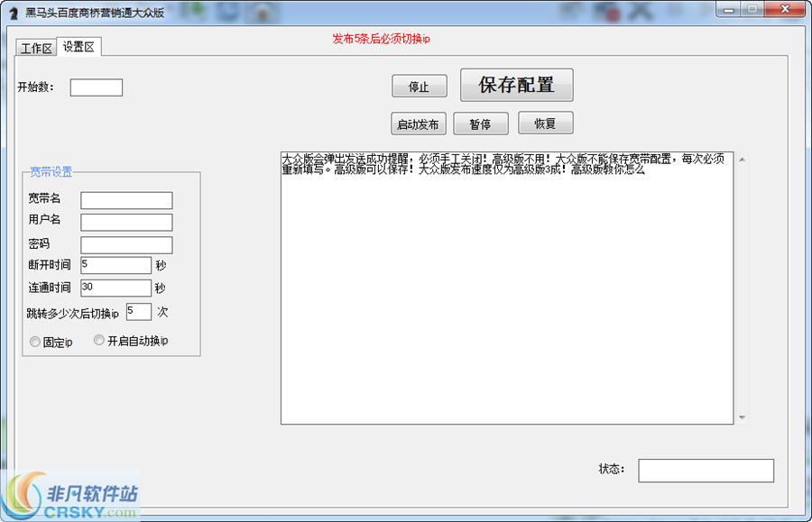This screenshot has width=812, height=522.
Task: Focus the 密码 text field
Action: 126,245
